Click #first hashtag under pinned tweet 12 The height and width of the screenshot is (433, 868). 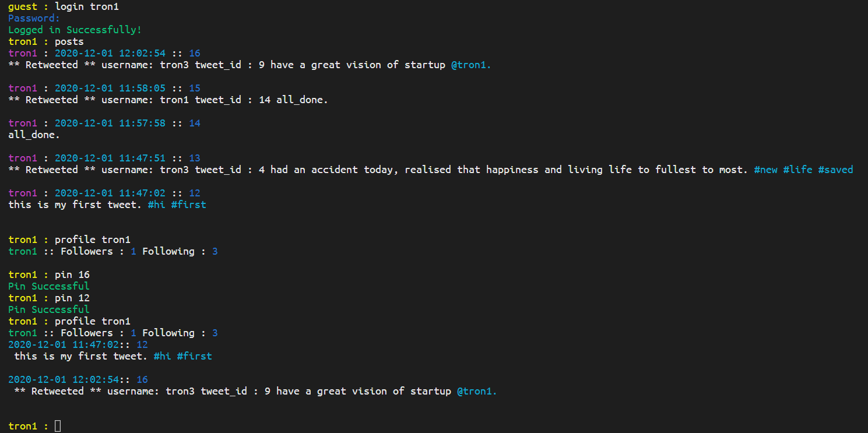click(194, 356)
